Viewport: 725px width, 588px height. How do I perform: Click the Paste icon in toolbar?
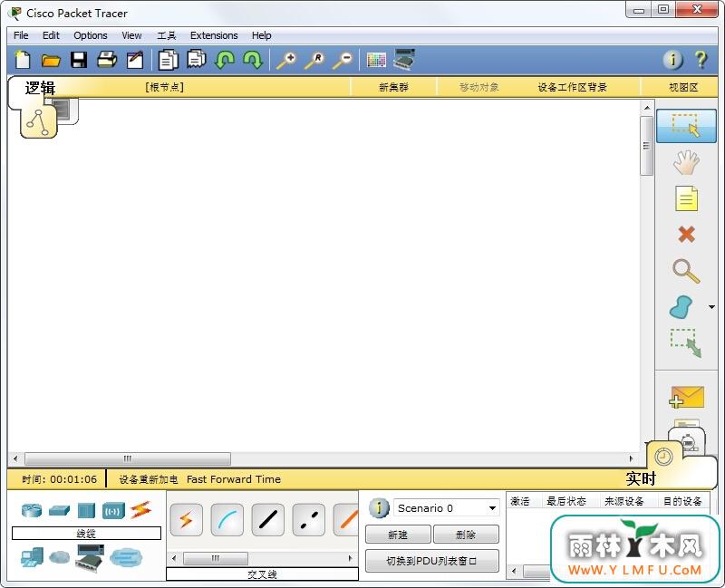[x=197, y=60]
